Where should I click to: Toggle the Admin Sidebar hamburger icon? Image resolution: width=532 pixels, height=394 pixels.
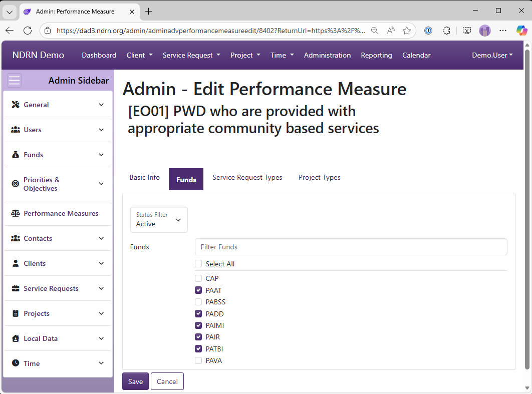[x=14, y=81]
